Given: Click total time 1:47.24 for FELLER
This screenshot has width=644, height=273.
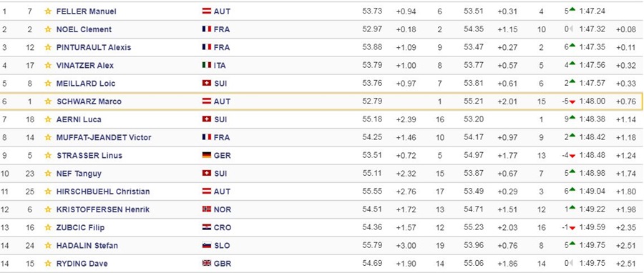Looking at the screenshot, I should pyautogui.click(x=592, y=11).
